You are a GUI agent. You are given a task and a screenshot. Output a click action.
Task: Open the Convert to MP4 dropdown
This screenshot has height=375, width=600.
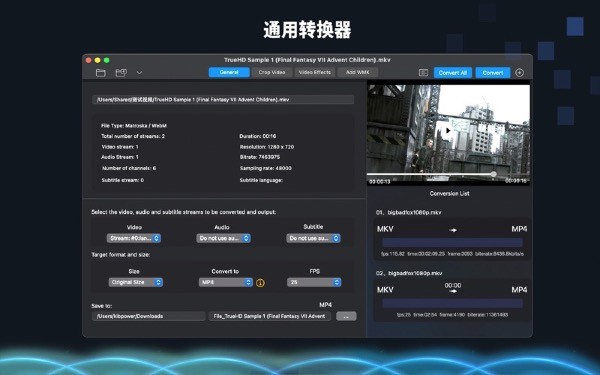(225, 282)
